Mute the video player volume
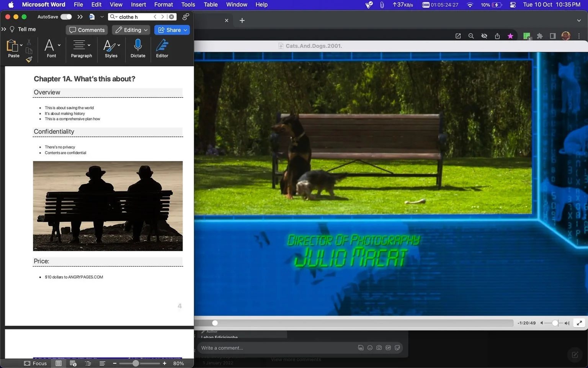 click(x=542, y=323)
